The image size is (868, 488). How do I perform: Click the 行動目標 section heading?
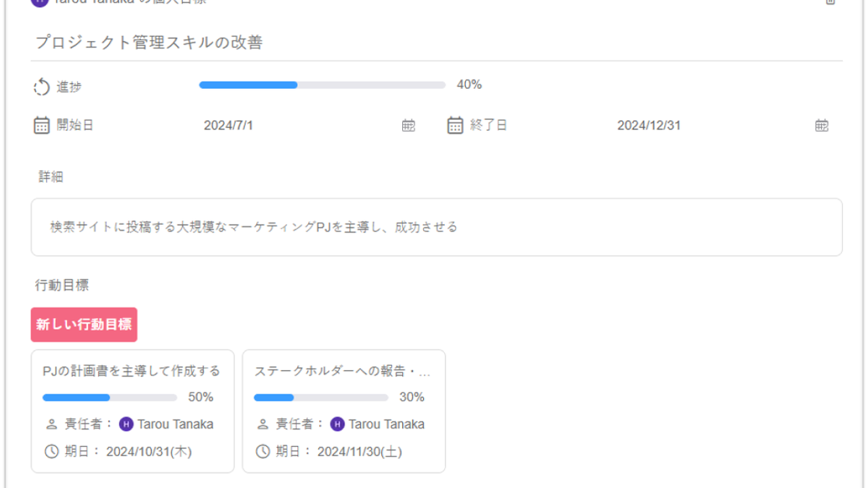(62, 286)
